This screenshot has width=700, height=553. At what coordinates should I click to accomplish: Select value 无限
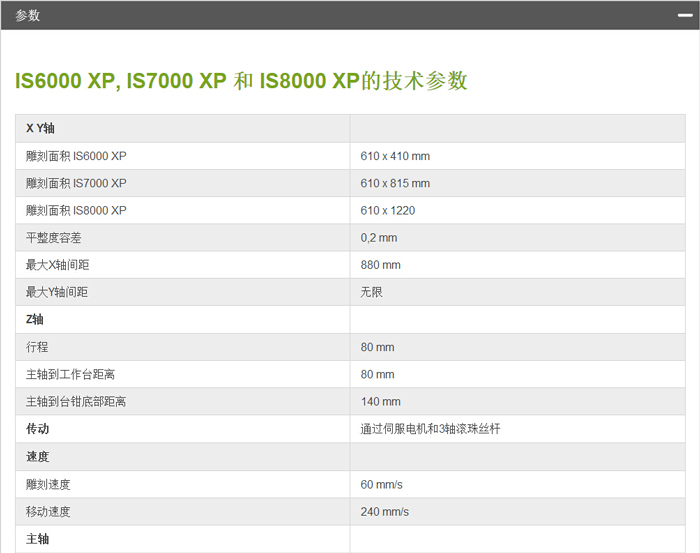[371, 292]
